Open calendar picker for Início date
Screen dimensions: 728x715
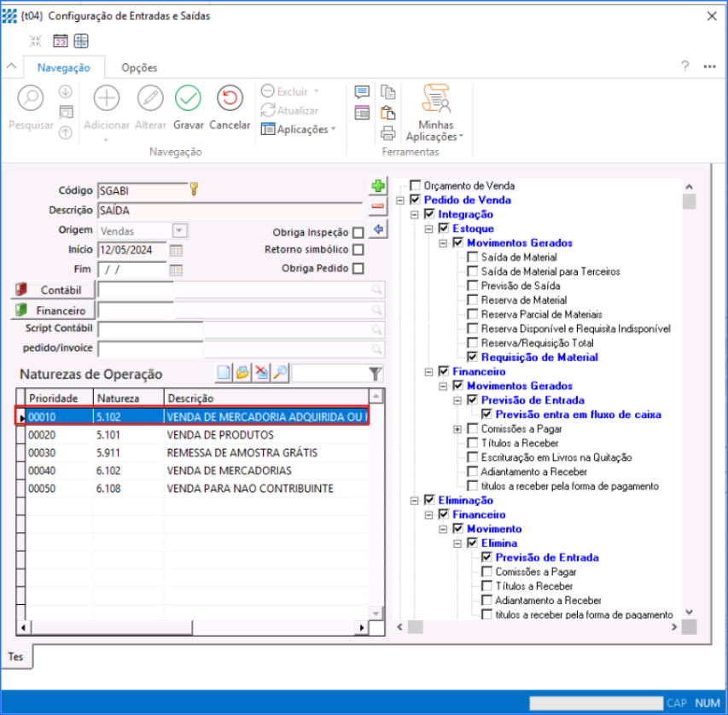pyautogui.click(x=176, y=251)
